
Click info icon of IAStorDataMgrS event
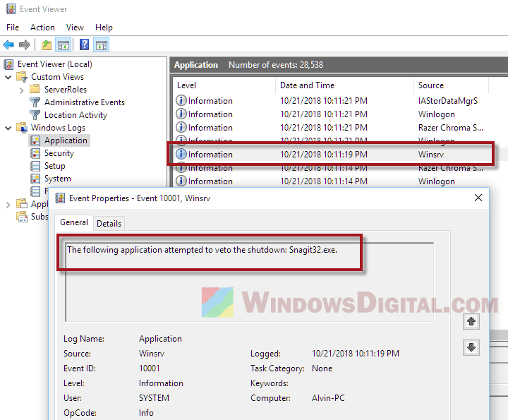click(x=181, y=100)
